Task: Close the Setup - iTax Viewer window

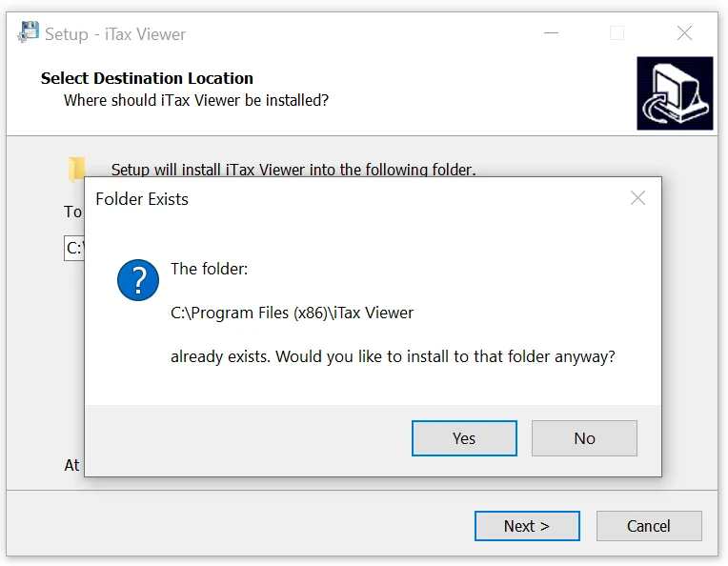Action: (x=684, y=33)
